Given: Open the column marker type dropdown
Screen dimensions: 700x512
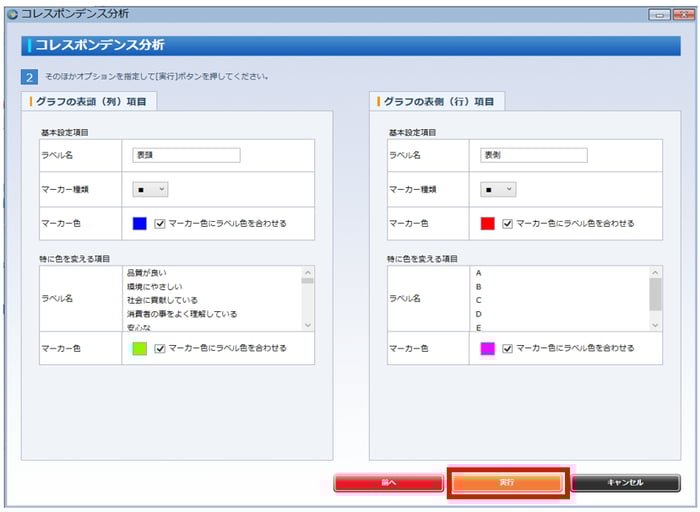Looking at the screenshot, I should click(x=150, y=189).
